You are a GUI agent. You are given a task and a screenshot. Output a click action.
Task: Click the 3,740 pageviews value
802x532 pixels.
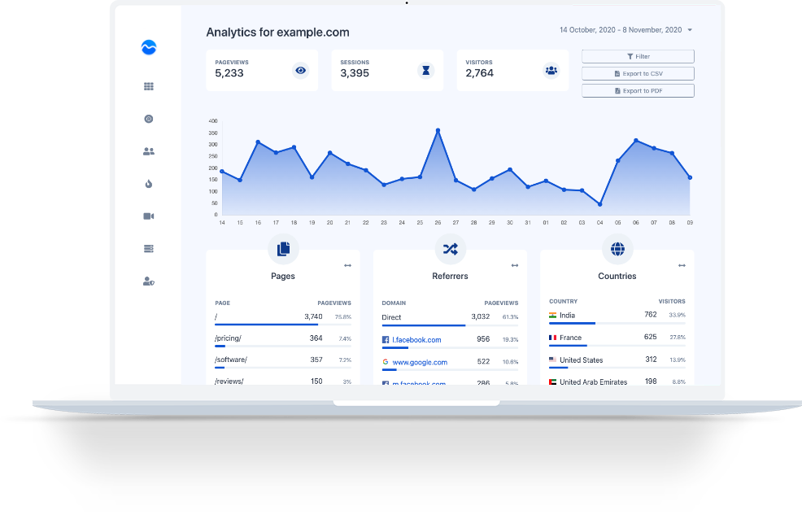click(313, 316)
